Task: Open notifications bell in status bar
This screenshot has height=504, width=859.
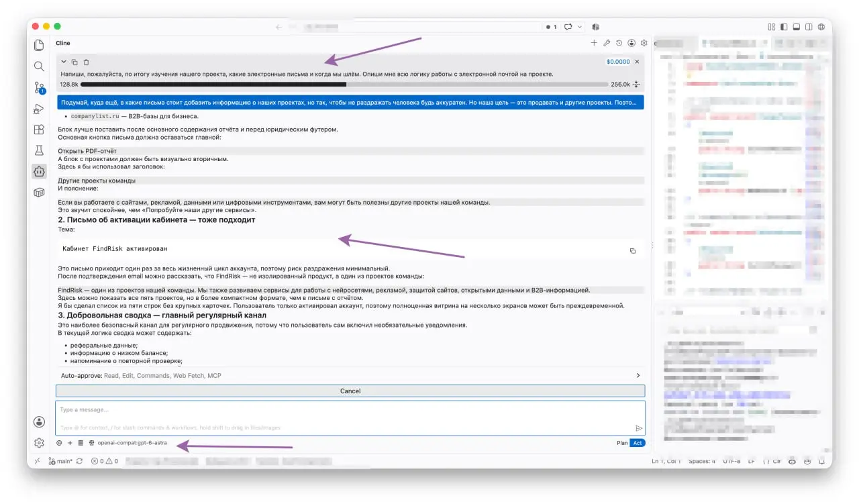Action: [821, 461]
